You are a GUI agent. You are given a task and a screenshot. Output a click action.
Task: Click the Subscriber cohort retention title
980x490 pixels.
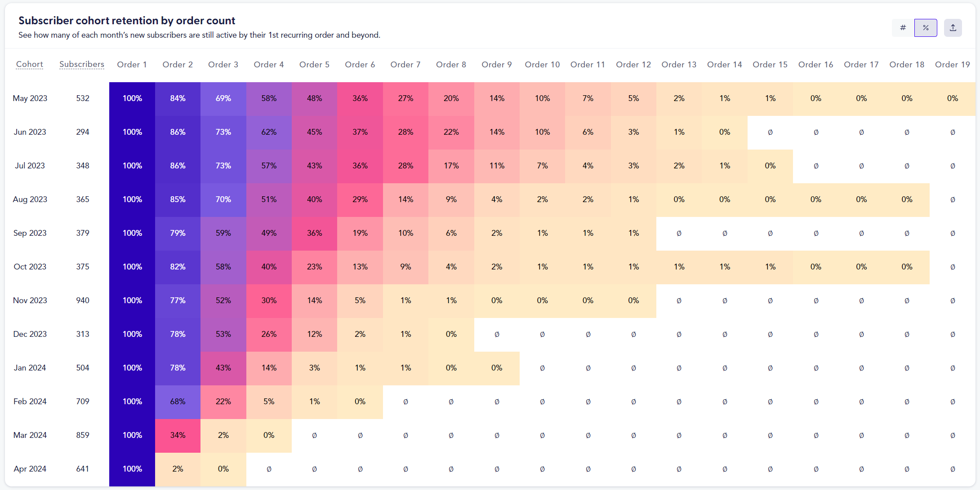[126, 20]
